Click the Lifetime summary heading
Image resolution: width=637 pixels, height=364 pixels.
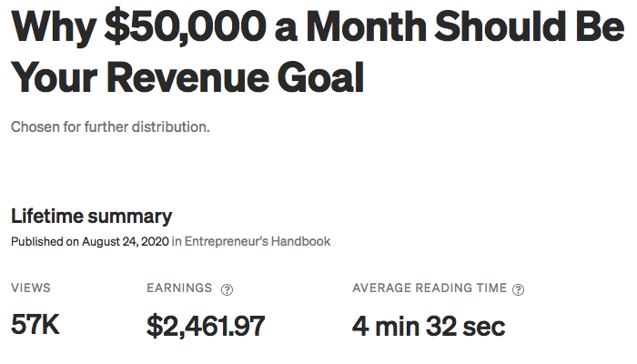(x=91, y=217)
